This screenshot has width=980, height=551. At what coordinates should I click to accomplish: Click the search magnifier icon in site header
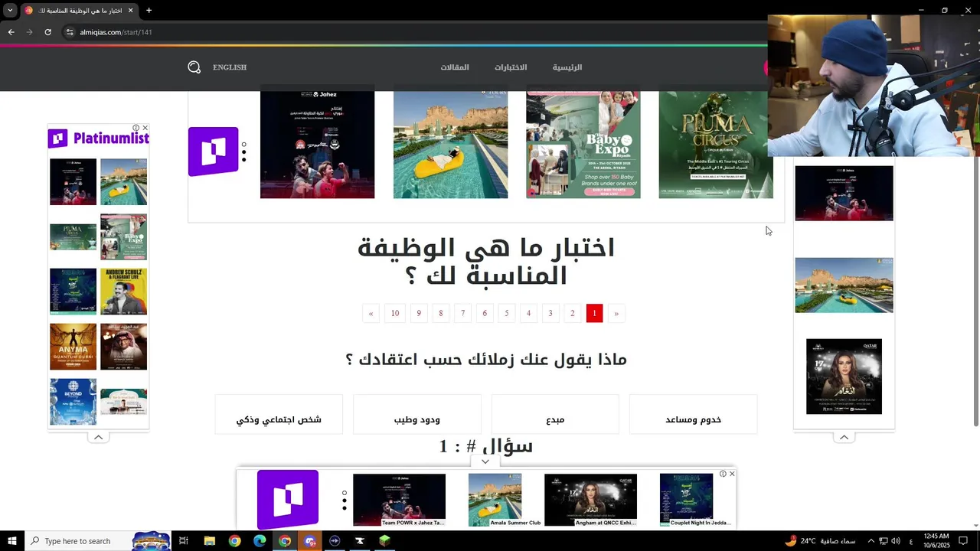[x=194, y=67]
